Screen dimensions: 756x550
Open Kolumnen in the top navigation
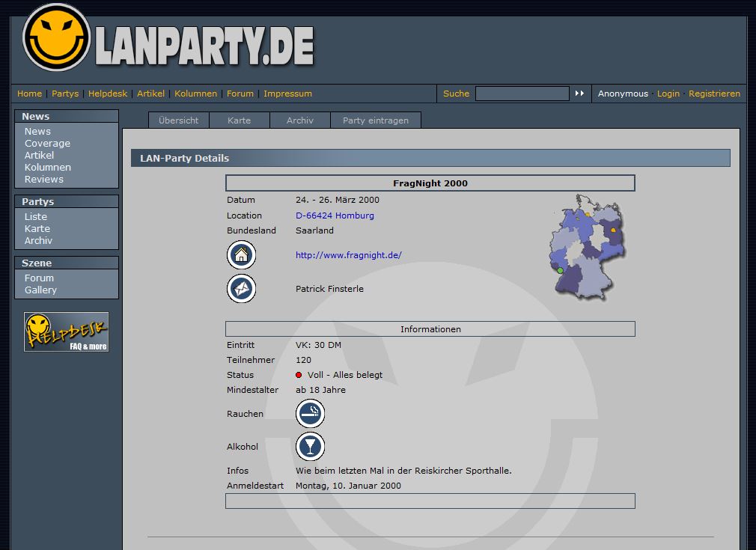pos(196,94)
